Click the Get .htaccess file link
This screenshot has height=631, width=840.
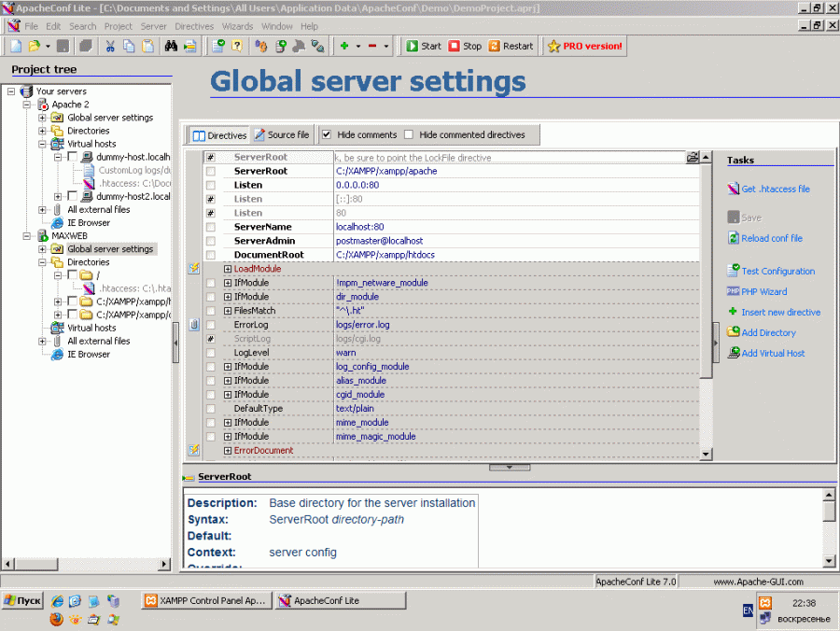776,189
